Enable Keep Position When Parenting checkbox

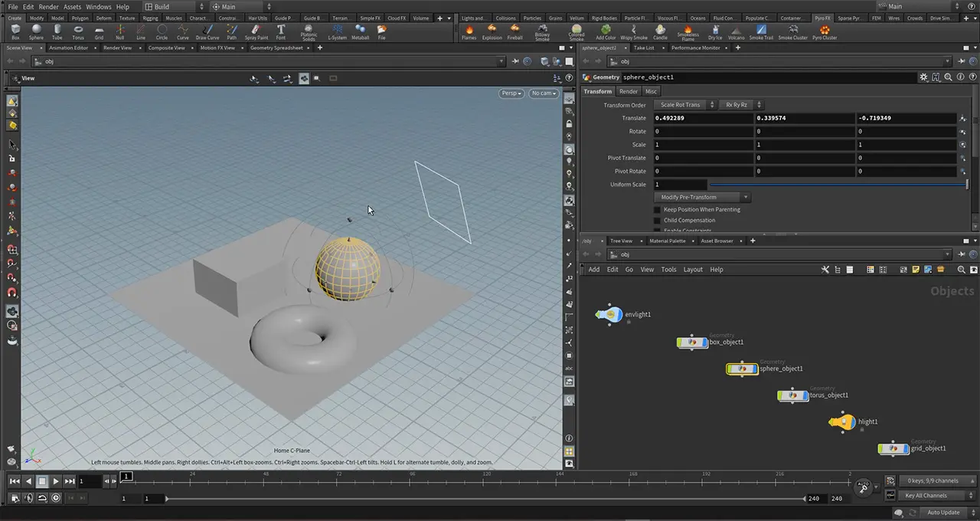pyautogui.click(x=657, y=210)
